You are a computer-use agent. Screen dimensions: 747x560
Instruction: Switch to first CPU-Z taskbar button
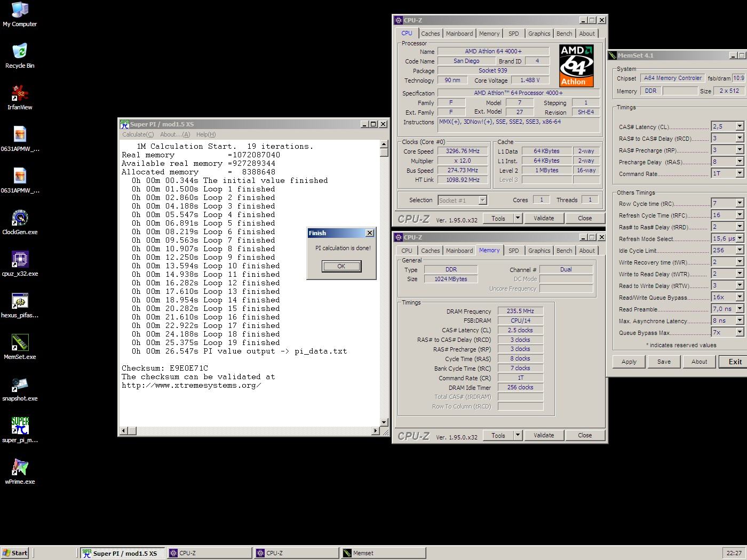coord(210,553)
